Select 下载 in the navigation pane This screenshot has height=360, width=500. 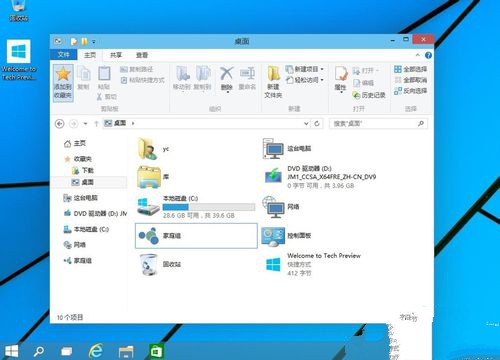pos(83,171)
